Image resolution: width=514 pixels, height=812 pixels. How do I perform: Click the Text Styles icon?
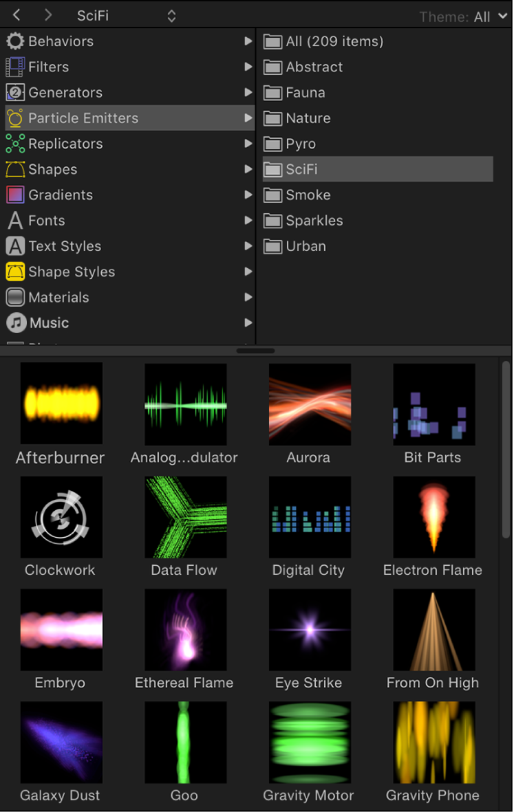pyautogui.click(x=15, y=246)
